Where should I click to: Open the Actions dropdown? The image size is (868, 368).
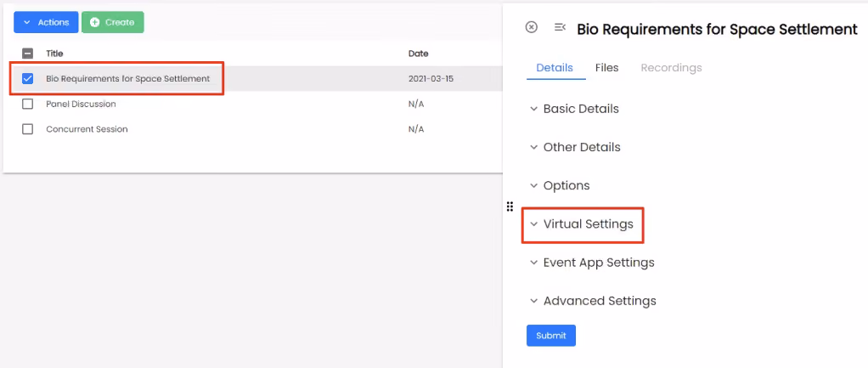tap(46, 22)
